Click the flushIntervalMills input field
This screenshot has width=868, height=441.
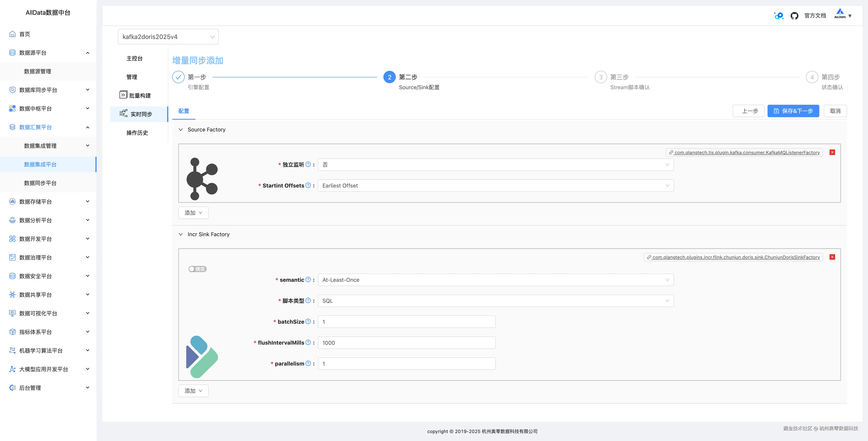406,343
